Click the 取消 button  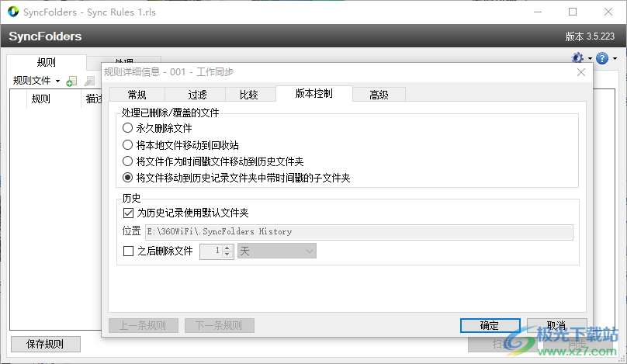pos(556,326)
